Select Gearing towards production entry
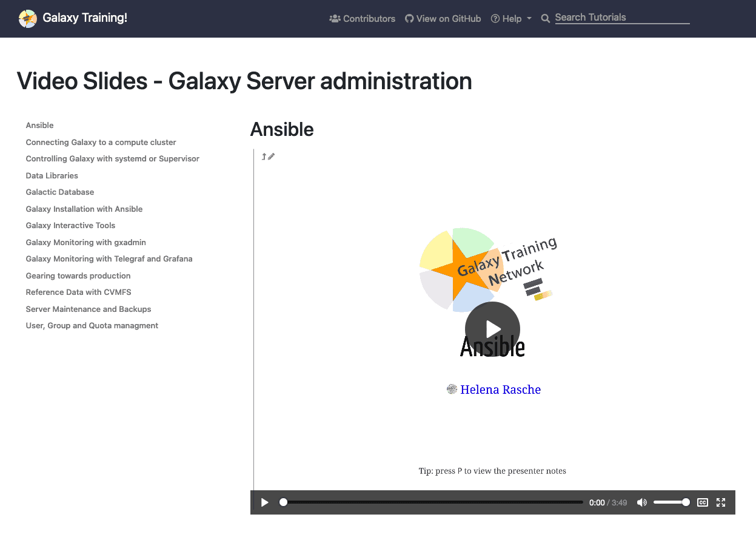The image size is (756, 537). pos(78,275)
